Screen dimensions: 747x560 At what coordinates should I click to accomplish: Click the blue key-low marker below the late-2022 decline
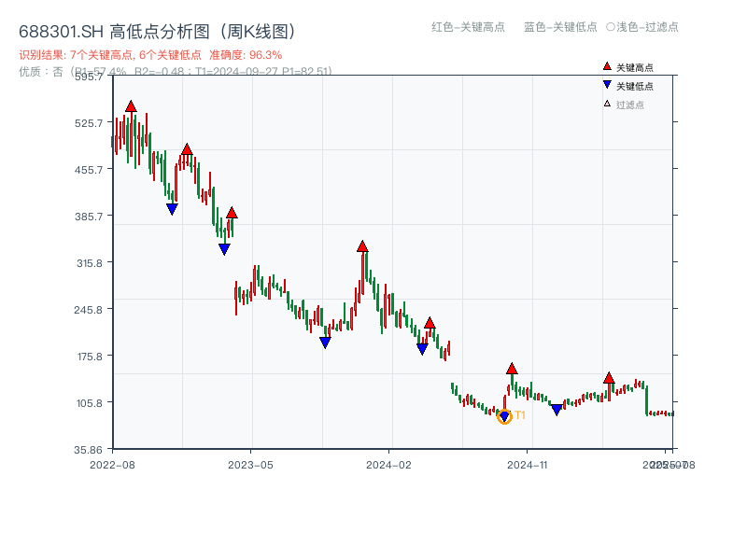point(172,207)
